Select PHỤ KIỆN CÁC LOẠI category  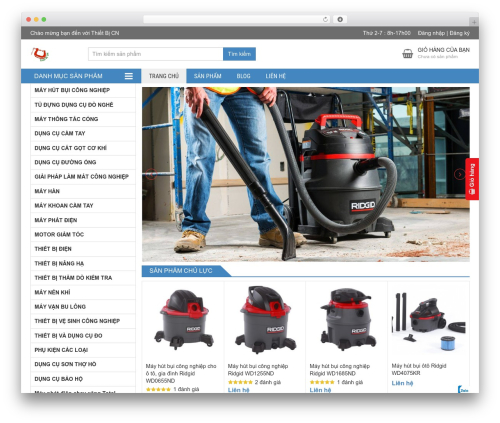point(83,350)
